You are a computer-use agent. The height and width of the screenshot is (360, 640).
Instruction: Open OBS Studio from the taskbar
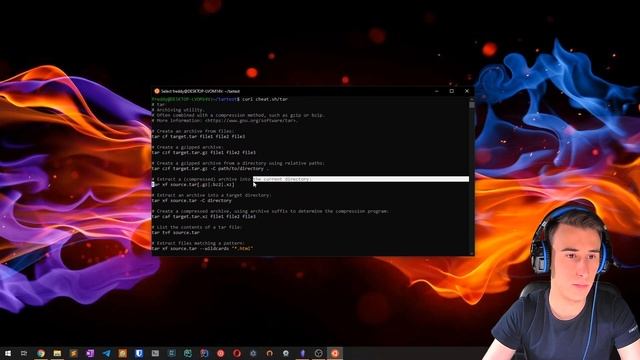[319, 353]
